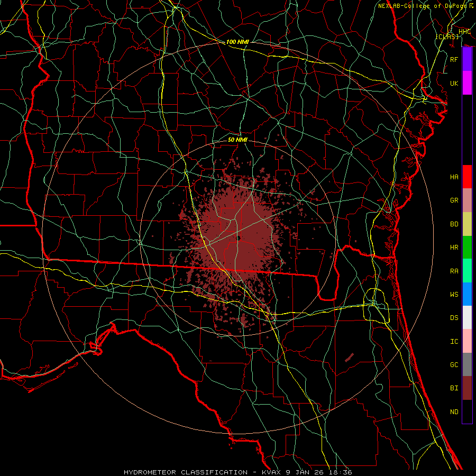This screenshot has width=476, height=476.
Task: Click the GR legend label
Action: [454, 200]
